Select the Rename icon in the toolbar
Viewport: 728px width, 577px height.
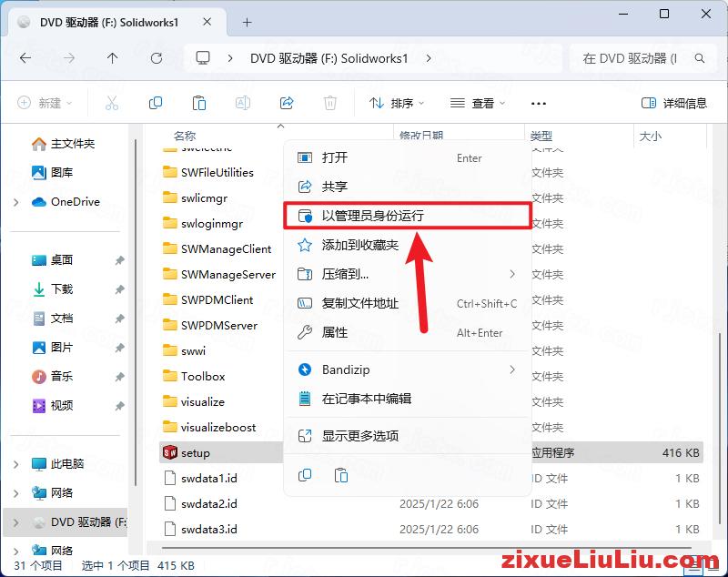[243, 103]
